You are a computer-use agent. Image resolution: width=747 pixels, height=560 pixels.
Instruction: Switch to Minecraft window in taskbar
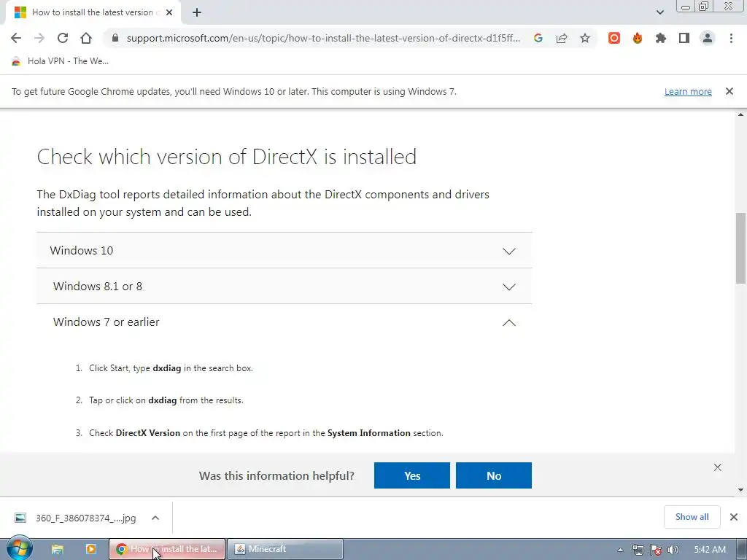(x=285, y=549)
